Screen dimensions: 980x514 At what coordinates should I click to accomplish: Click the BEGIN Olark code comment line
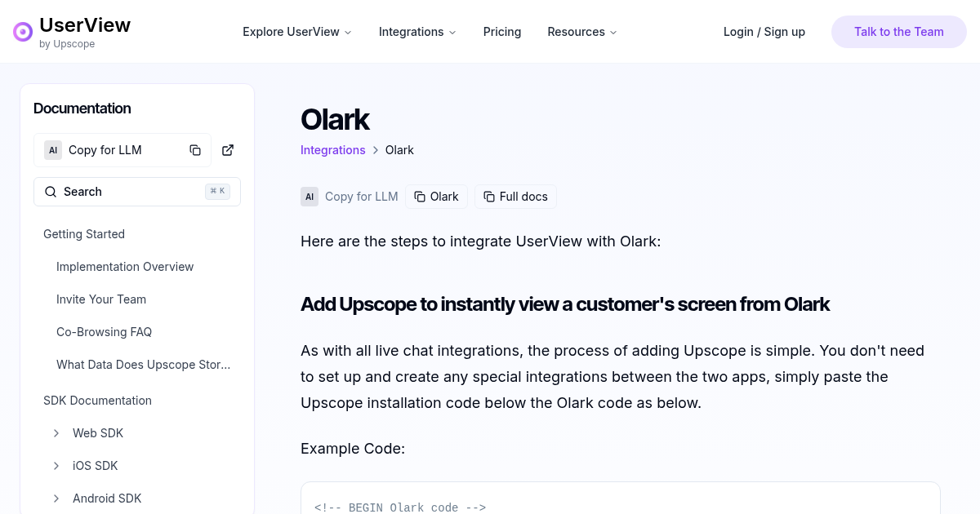(x=400, y=507)
